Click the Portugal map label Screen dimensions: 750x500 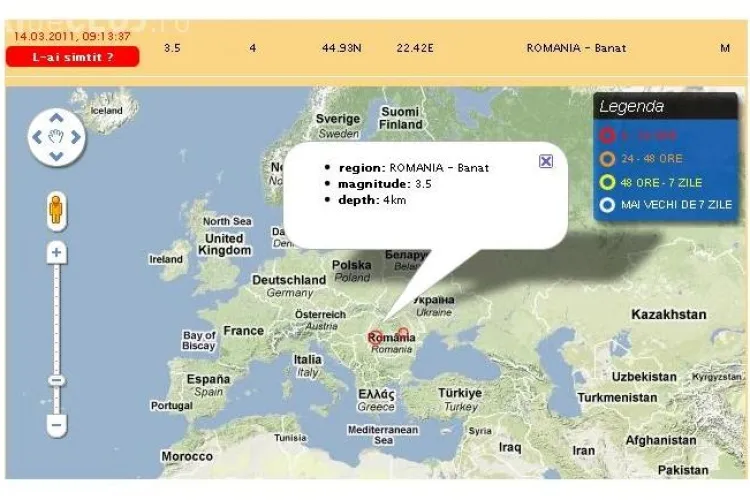(172, 406)
